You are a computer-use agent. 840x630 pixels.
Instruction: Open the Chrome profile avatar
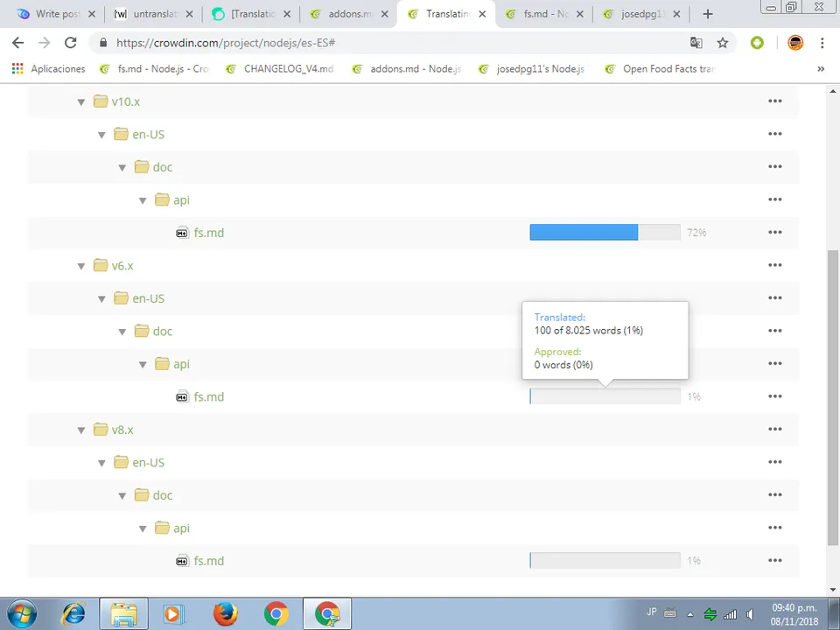pyautogui.click(x=795, y=43)
